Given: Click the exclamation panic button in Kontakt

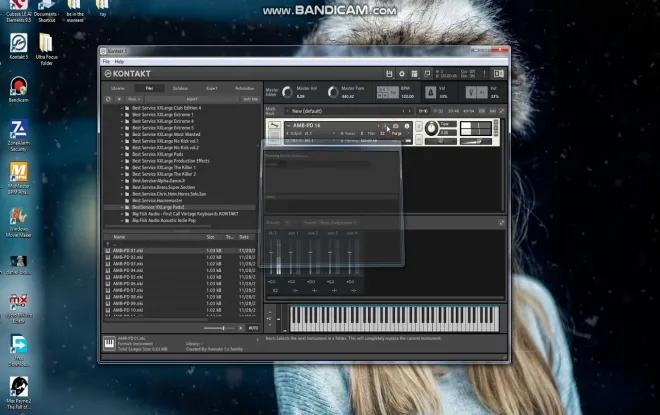Looking at the screenshot, I should [x=484, y=74].
